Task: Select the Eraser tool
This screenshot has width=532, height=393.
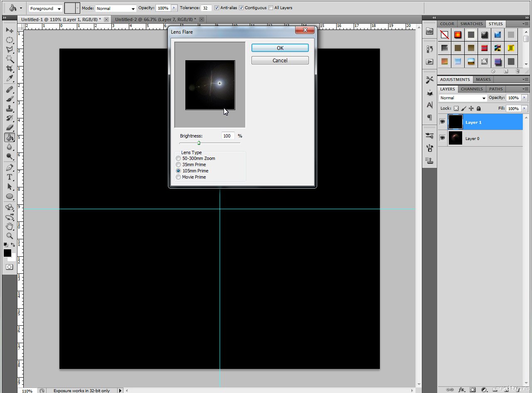Action: (x=9, y=128)
